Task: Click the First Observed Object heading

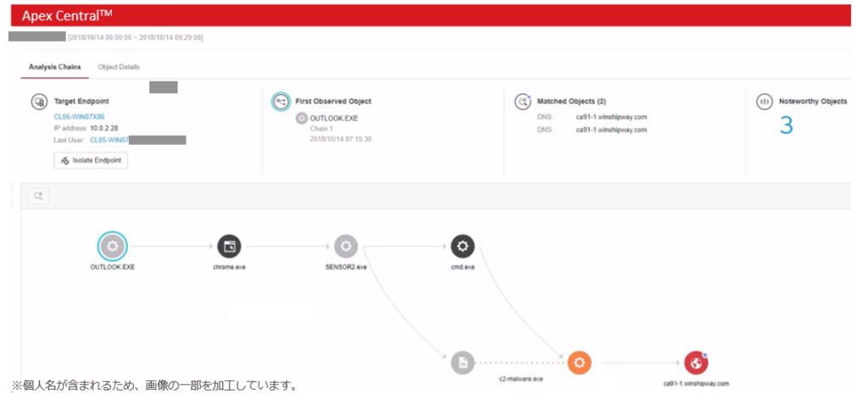Action: pyautogui.click(x=333, y=102)
